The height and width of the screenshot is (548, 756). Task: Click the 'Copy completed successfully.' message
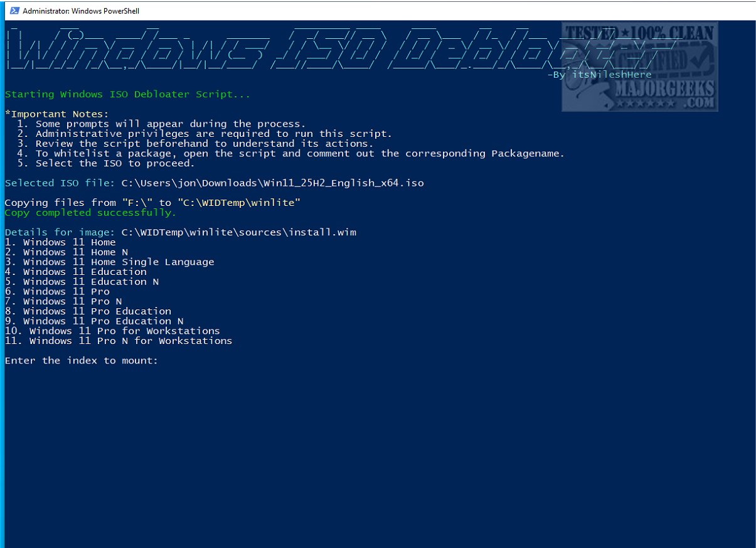91,213
